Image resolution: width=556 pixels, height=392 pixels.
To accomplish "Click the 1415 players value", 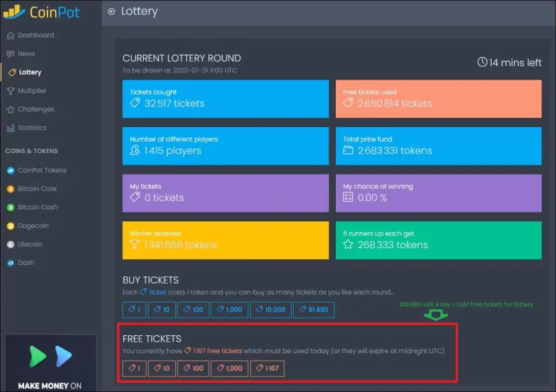I will click(x=173, y=151).
